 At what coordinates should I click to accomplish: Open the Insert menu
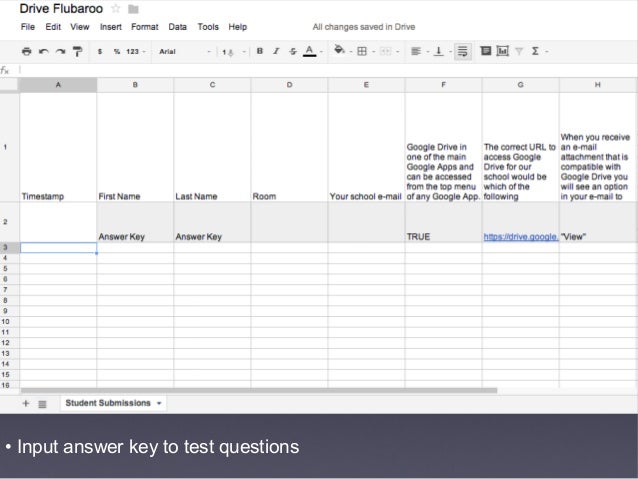(111, 27)
